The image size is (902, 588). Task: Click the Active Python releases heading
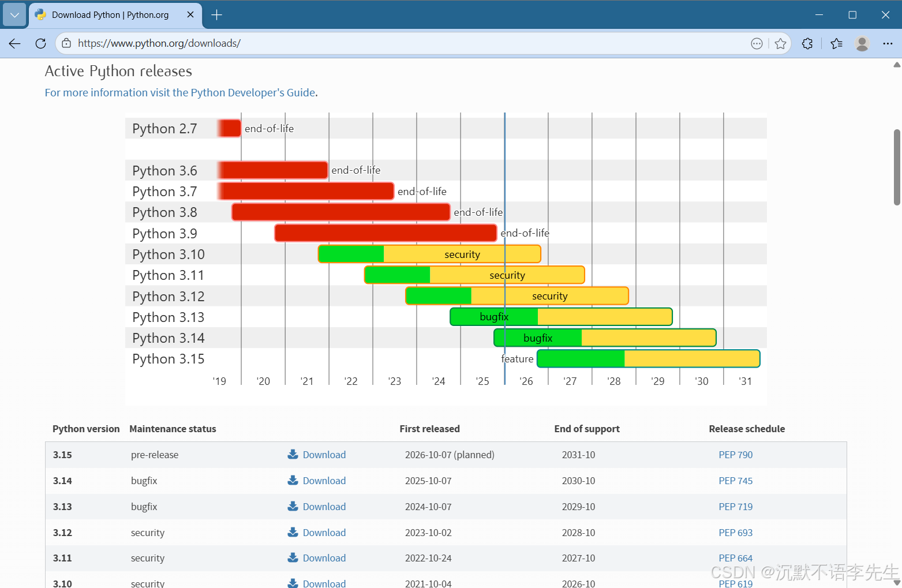point(118,71)
